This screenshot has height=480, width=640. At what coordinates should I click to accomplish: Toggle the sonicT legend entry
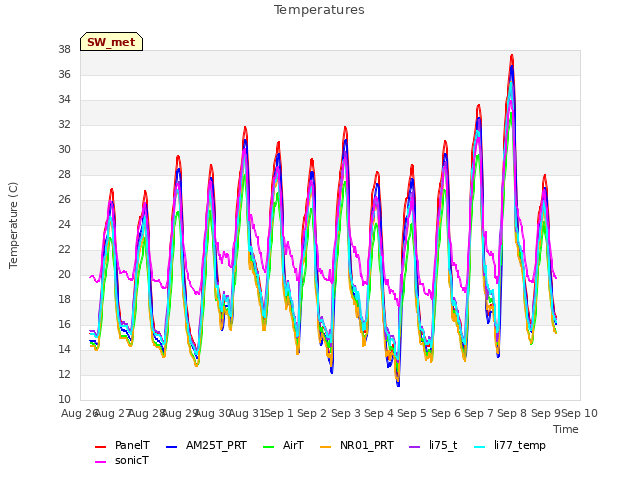pos(122,460)
